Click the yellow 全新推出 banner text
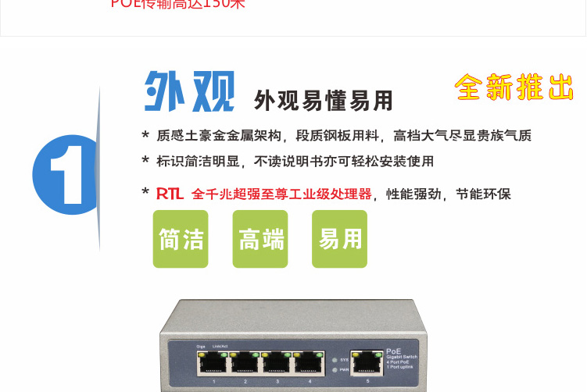 coord(514,87)
